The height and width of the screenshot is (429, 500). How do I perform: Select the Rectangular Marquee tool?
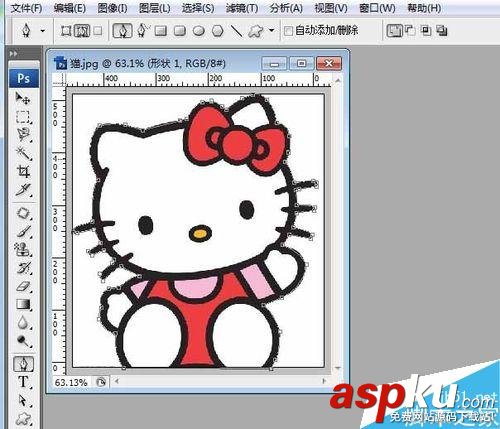[23, 117]
